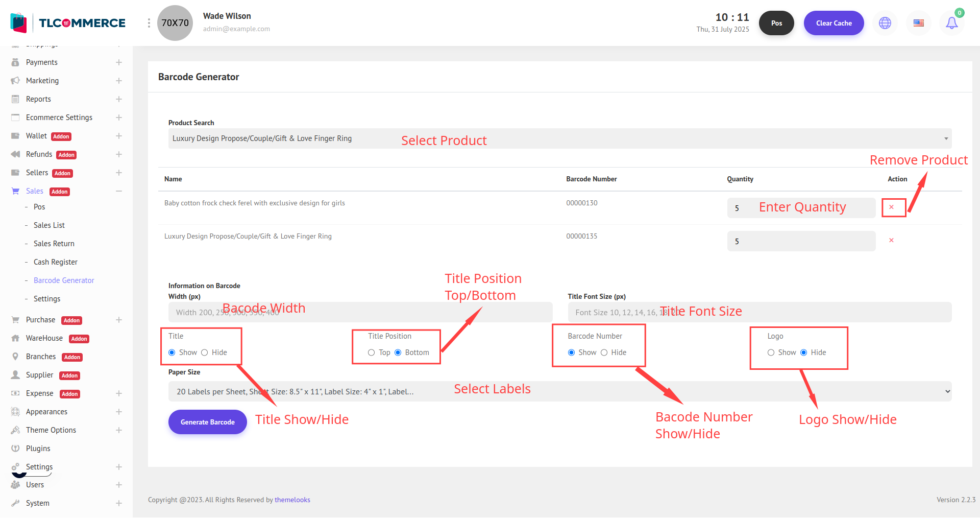Set Title Position to Top
Screen dimensions: 980x518
click(372, 352)
